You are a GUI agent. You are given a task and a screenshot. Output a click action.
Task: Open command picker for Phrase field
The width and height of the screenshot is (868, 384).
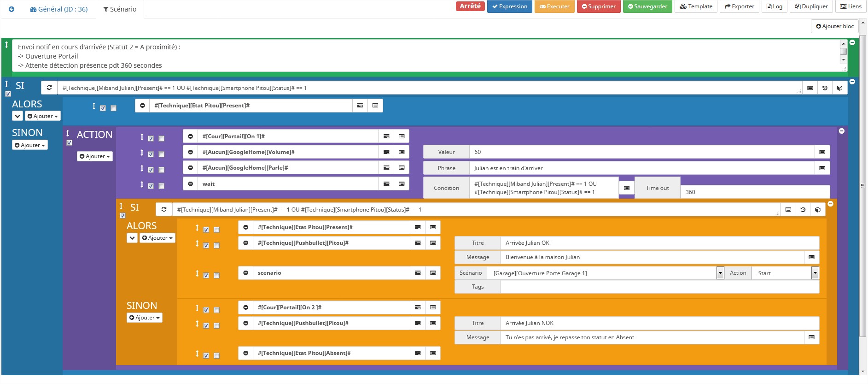pyautogui.click(x=822, y=168)
